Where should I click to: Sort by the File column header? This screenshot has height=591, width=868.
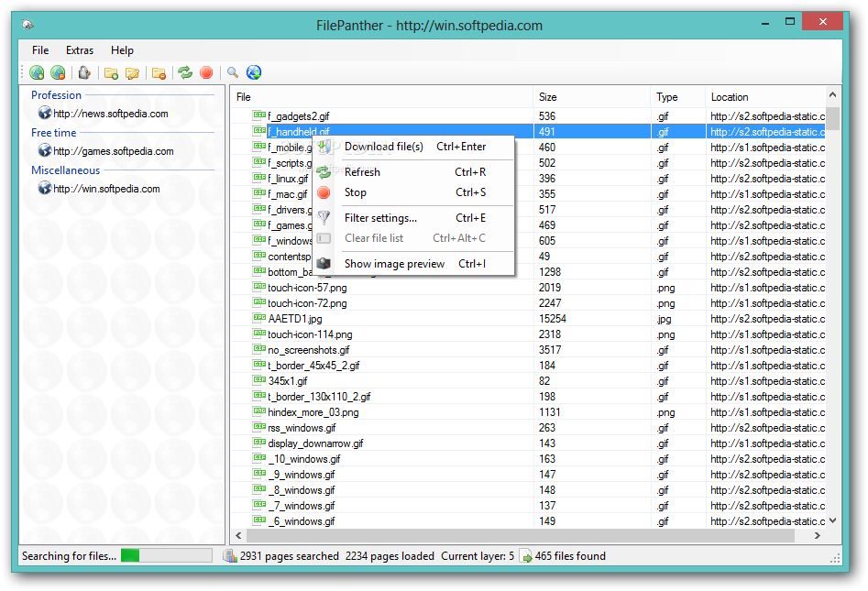click(381, 97)
